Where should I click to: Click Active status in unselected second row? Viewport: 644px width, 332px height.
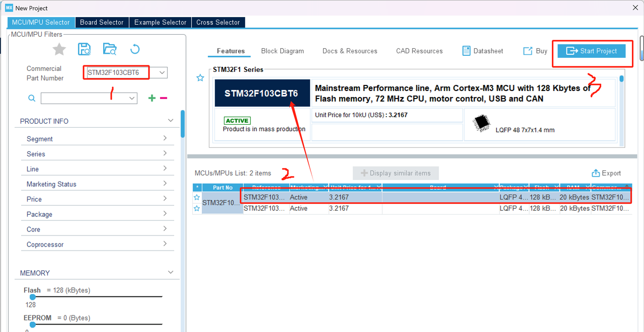(299, 208)
